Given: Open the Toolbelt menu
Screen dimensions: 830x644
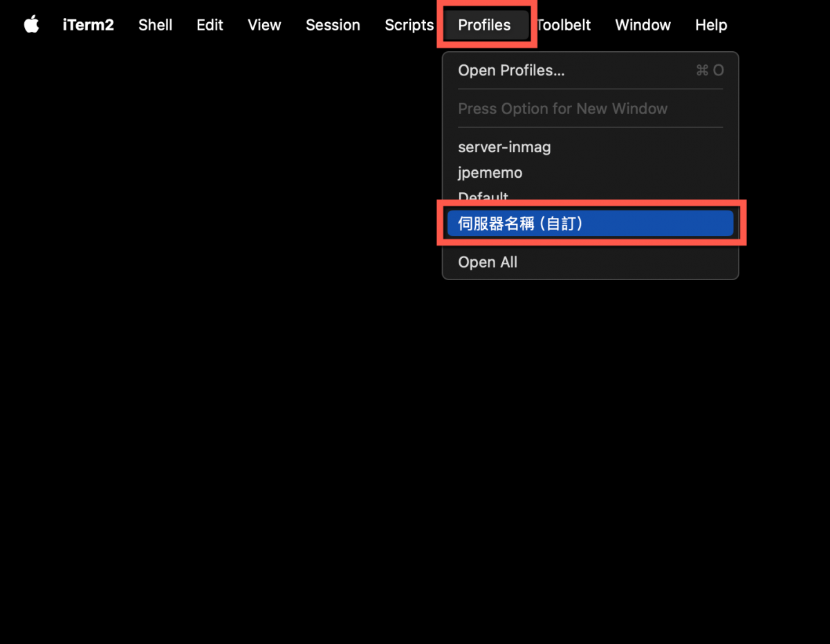Looking at the screenshot, I should coord(564,25).
